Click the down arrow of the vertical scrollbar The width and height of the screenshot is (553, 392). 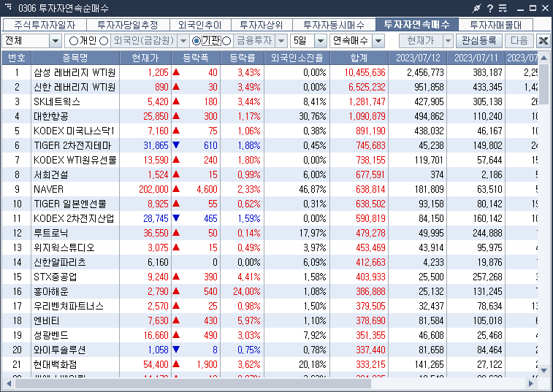tap(544, 371)
